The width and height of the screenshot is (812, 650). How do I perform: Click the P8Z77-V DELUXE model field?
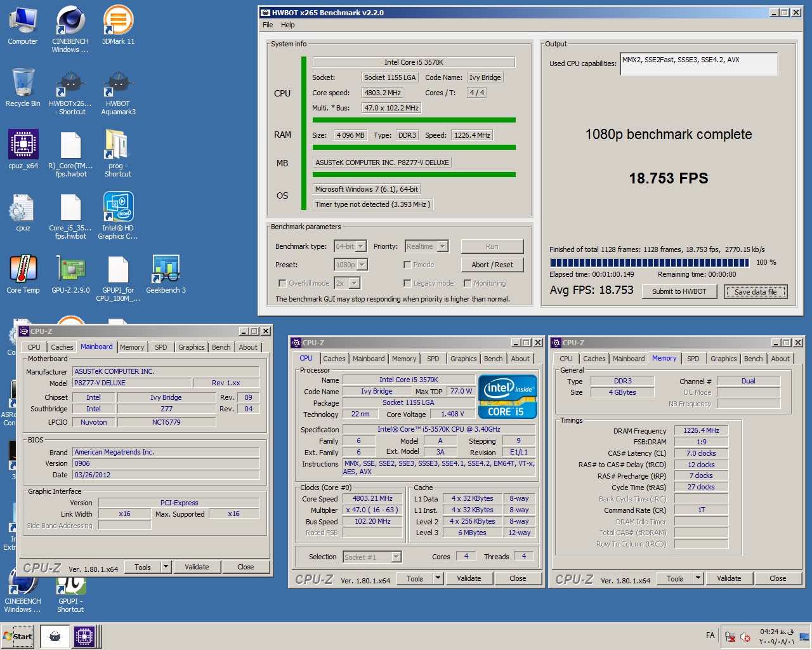[132, 383]
